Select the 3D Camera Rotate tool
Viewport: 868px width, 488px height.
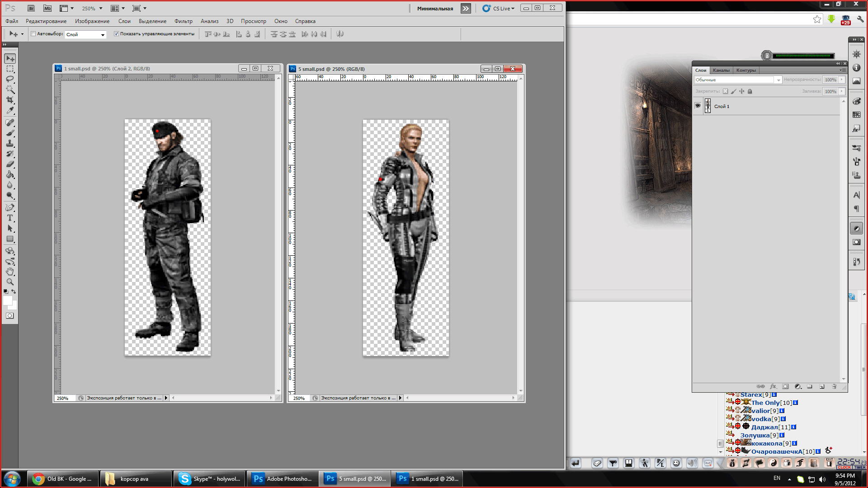point(10,261)
